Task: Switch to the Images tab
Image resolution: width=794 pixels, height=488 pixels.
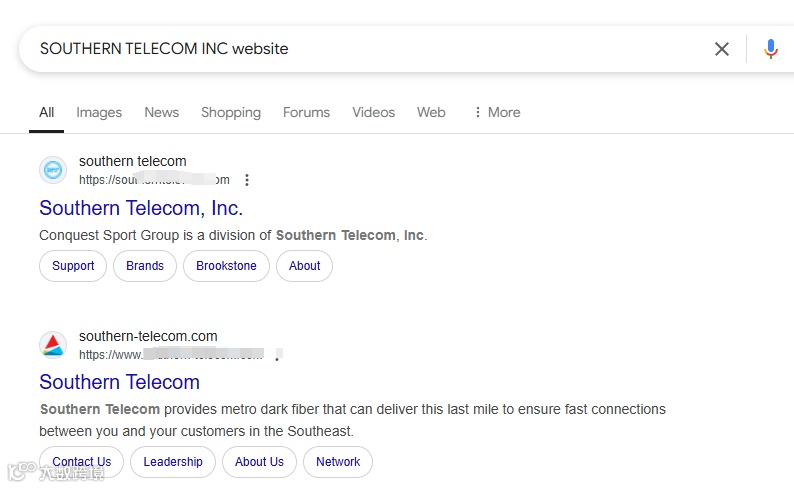Action: [99, 112]
